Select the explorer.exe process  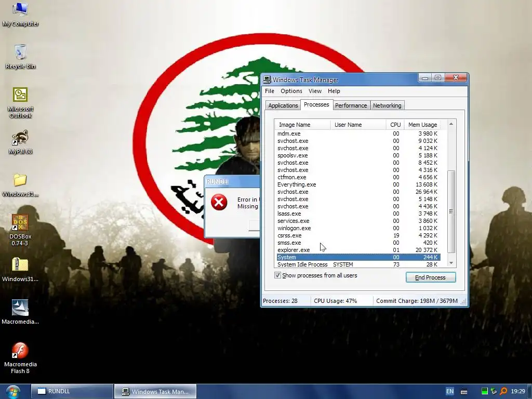click(358, 250)
